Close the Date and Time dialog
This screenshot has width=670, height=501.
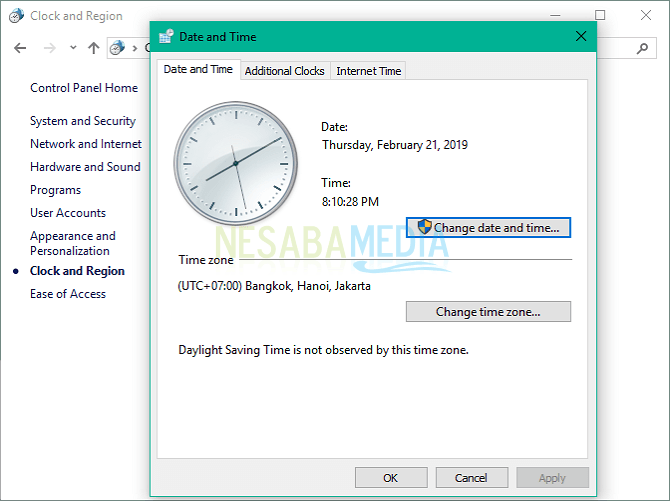pyautogui.click(x=580, y=36)
